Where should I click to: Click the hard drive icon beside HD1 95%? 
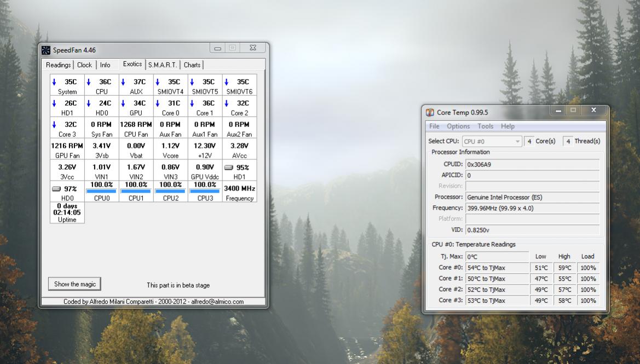pyautogui.click(x=229, y=167)
